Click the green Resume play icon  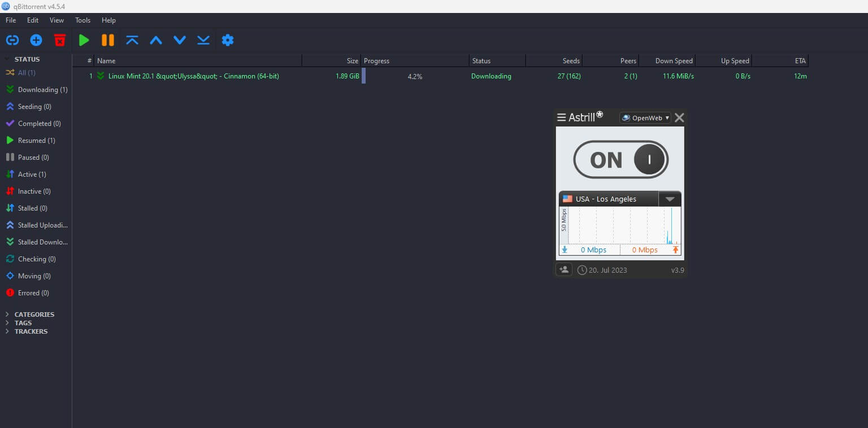[84, 40]
